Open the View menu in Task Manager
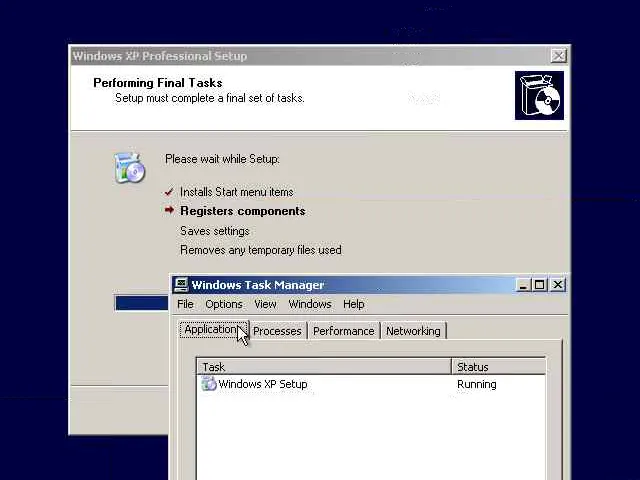 coord(265,304)
